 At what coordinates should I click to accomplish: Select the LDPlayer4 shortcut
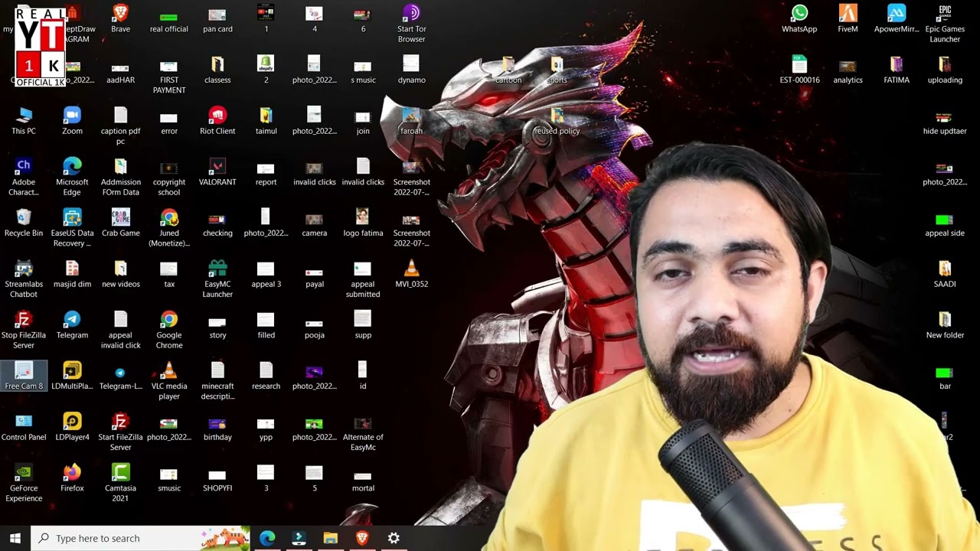pos(72,427)
